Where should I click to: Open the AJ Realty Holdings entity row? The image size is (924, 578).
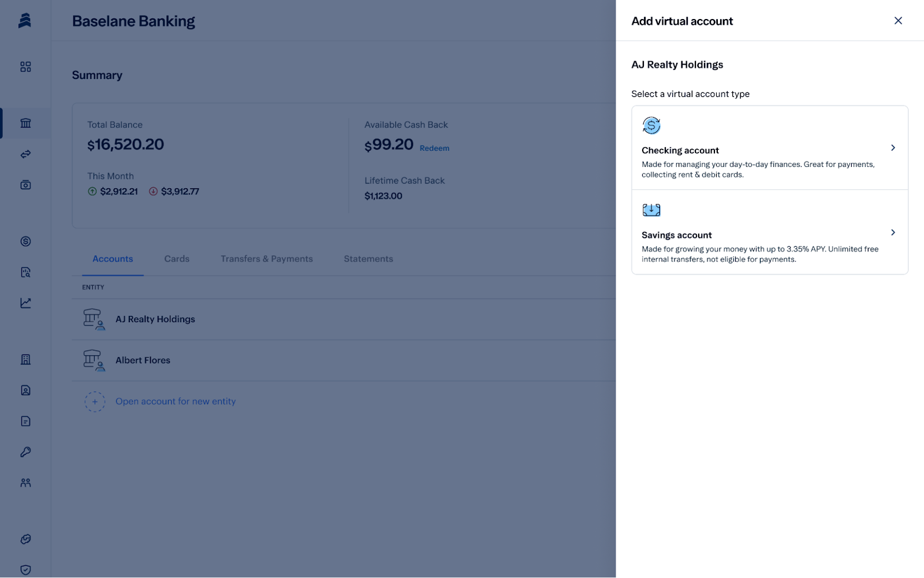click(344, 319)
